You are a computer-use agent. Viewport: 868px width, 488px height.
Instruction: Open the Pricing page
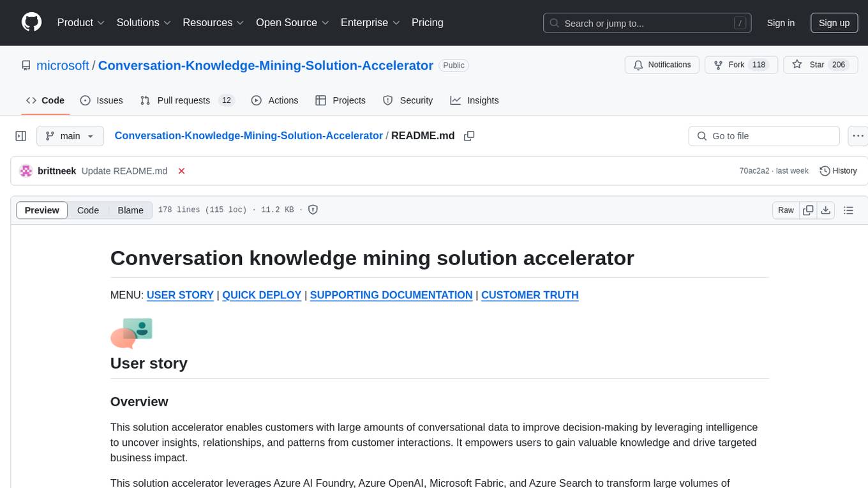pos(428,22)
